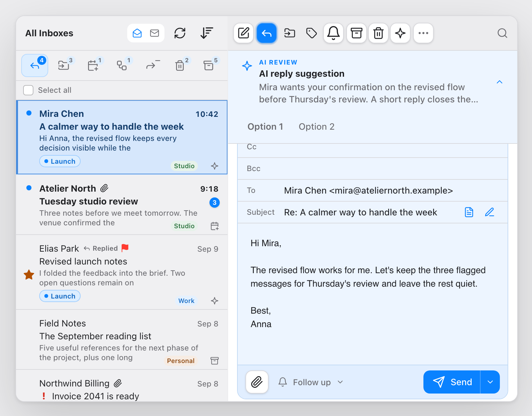The width and height of the screenshot is (532, 416).
Task: Open the more actions ellipsis menu
Action: click(x=423, y=33)
